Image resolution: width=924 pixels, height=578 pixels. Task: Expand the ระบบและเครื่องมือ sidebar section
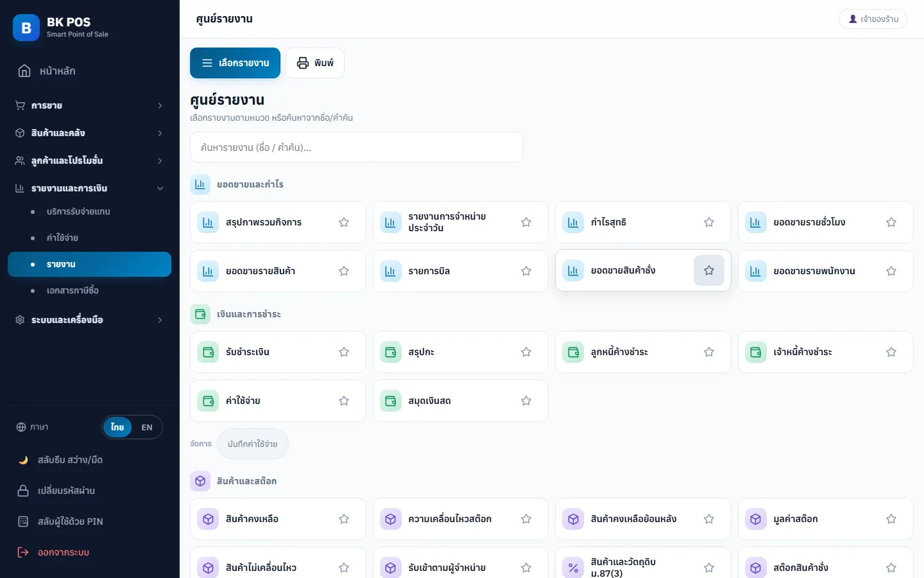coord(89,320)
